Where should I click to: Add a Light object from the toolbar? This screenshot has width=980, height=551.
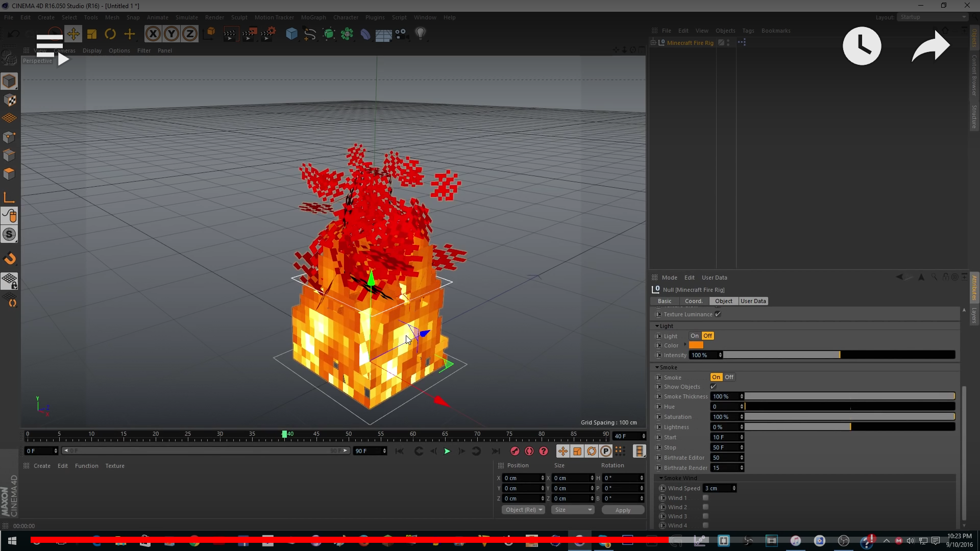(x=420, y=34)
